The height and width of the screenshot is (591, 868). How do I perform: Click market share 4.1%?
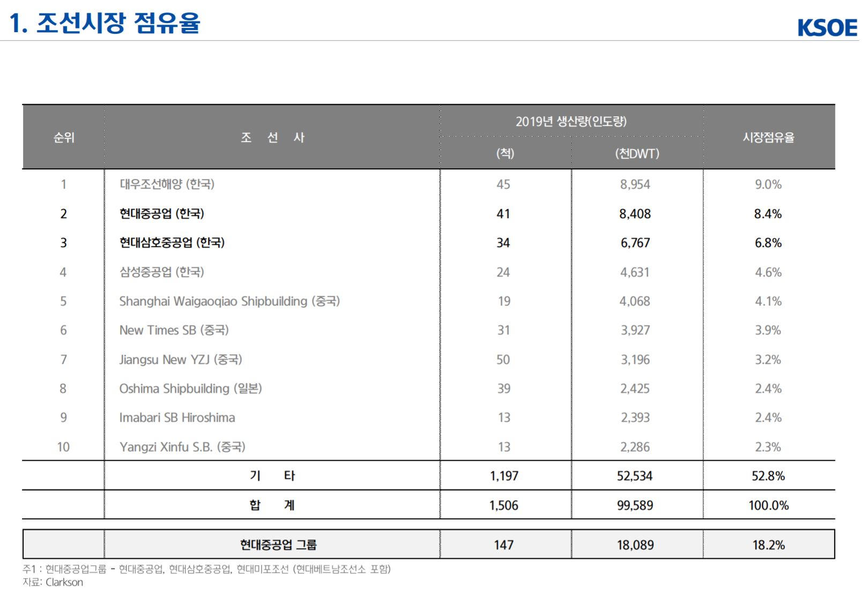768,301
